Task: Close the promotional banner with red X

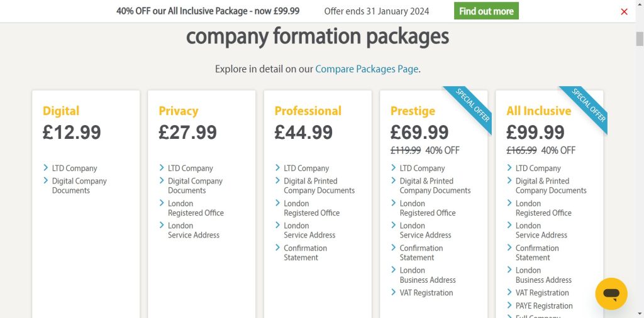Action: (624, 11)
